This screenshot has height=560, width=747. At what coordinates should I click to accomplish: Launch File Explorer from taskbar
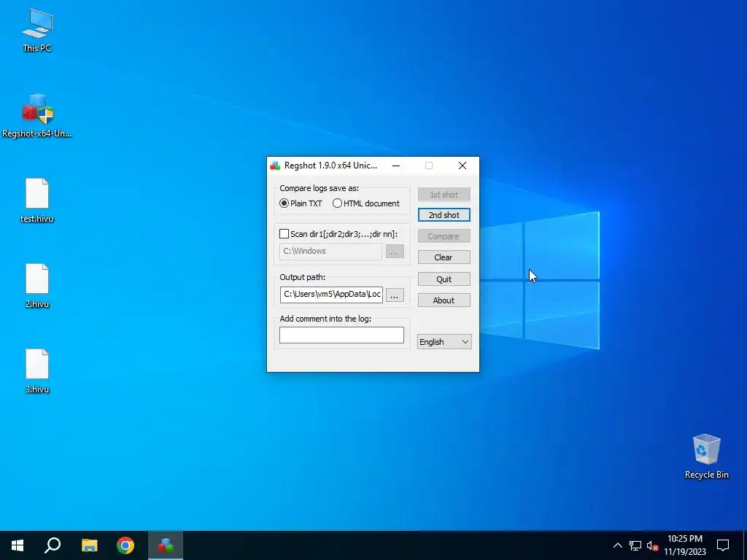click(89, 545)
